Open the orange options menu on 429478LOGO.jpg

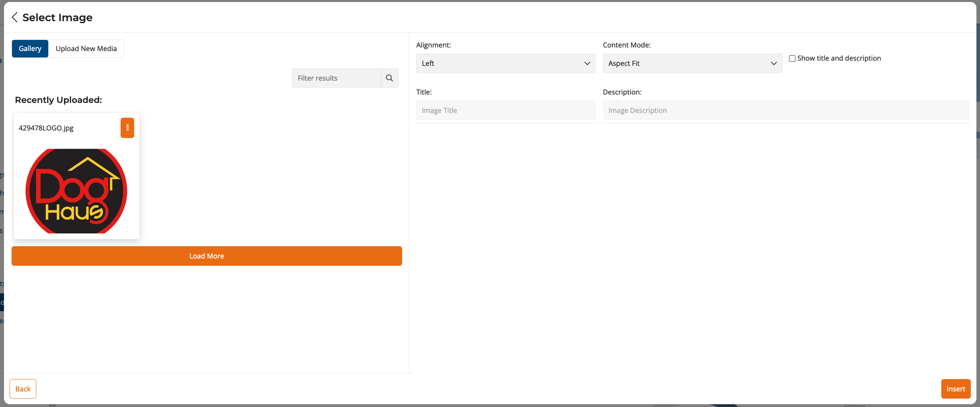coord(127,128)
